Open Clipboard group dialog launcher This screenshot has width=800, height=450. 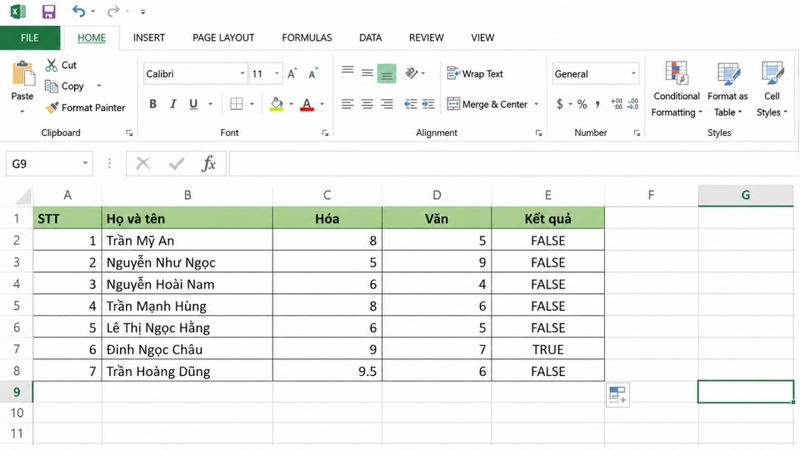point(129,133)
